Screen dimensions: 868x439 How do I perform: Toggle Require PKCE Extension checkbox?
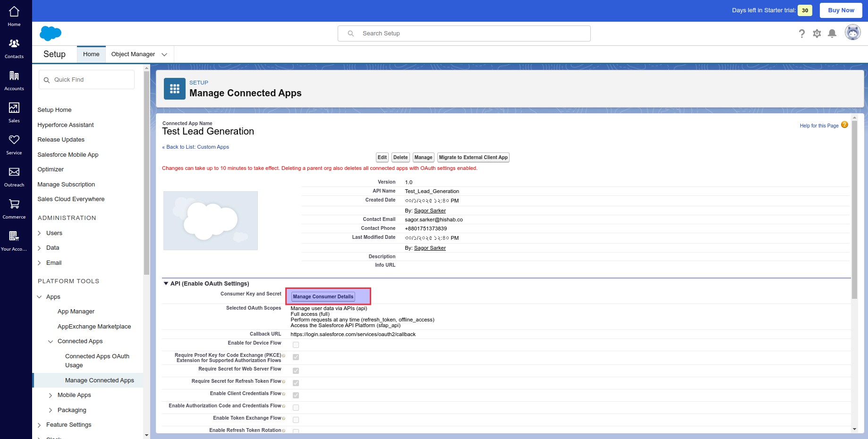coord(296,357)
